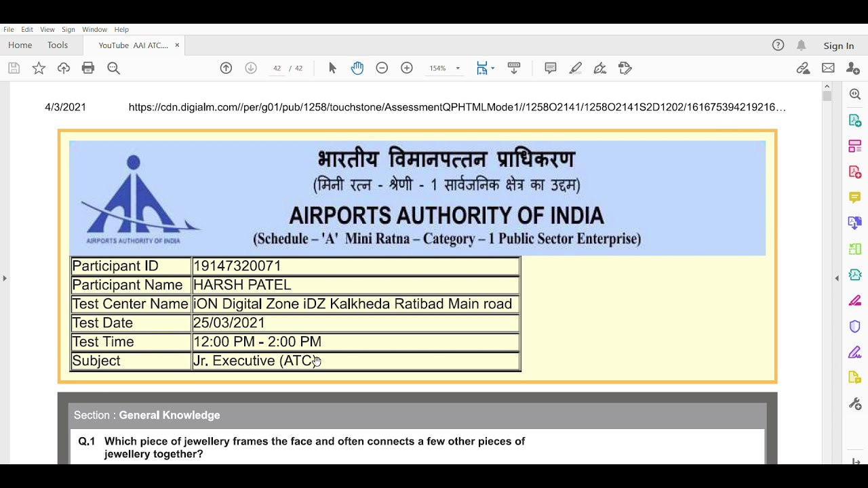This screenshot has width=868, height=488.
Task: Click the vertical scrollbar thumb
Action: pos(827,96)
